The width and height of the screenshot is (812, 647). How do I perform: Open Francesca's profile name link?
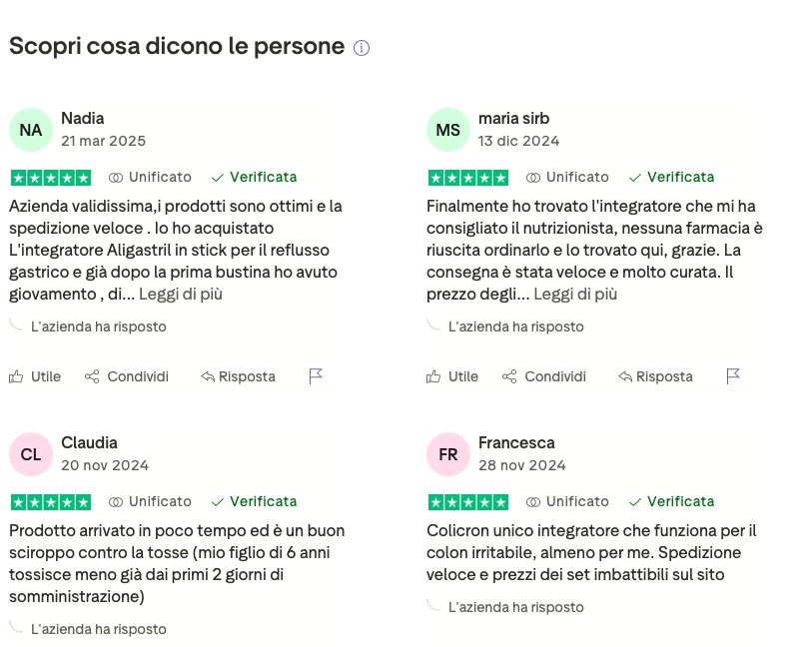pyautogui.click(x=516, y=443)
